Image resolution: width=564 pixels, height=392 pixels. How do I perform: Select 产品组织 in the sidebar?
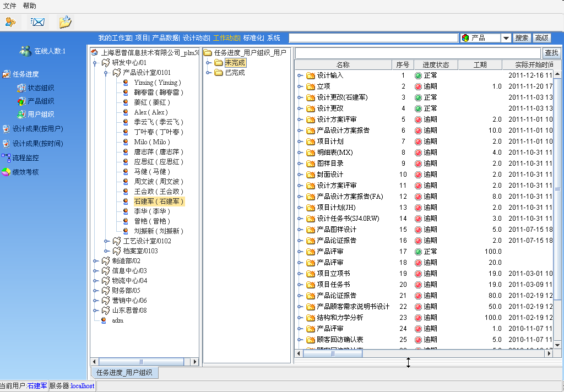pyautogui.click(x=41, y=101)
